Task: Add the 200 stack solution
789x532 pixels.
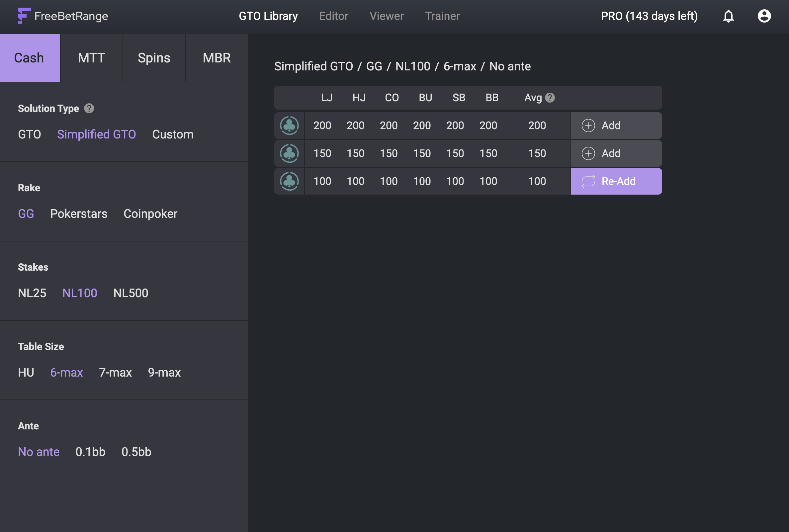Action: click(x=616, y=126)
